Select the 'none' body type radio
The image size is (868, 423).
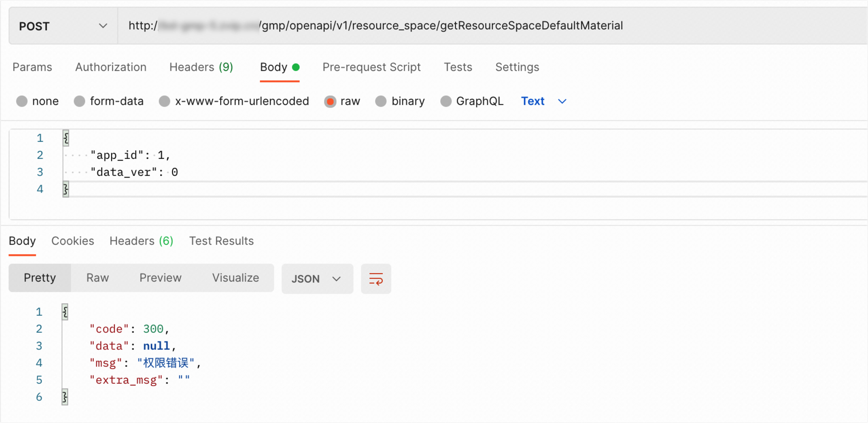22,101
